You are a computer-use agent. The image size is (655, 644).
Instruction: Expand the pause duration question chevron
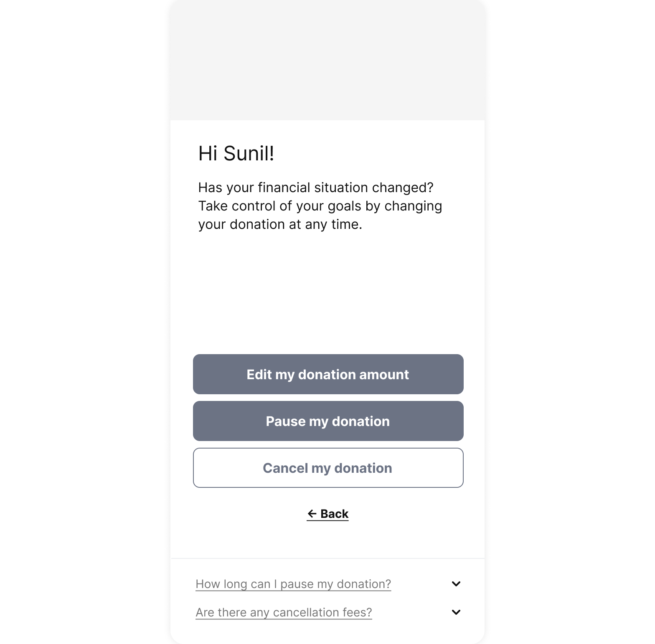tap(456, 584)
